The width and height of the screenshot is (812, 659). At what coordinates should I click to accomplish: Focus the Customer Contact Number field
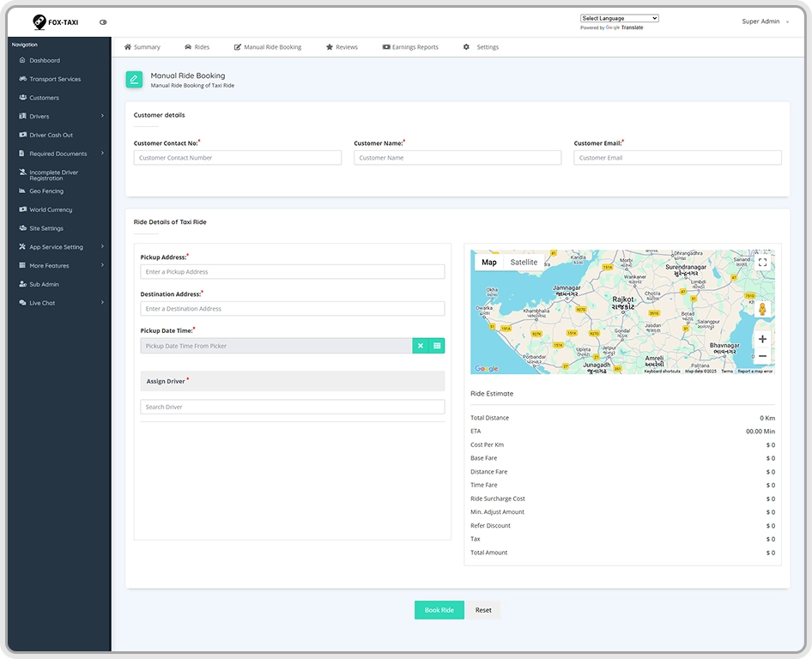[x=238, y=158]
